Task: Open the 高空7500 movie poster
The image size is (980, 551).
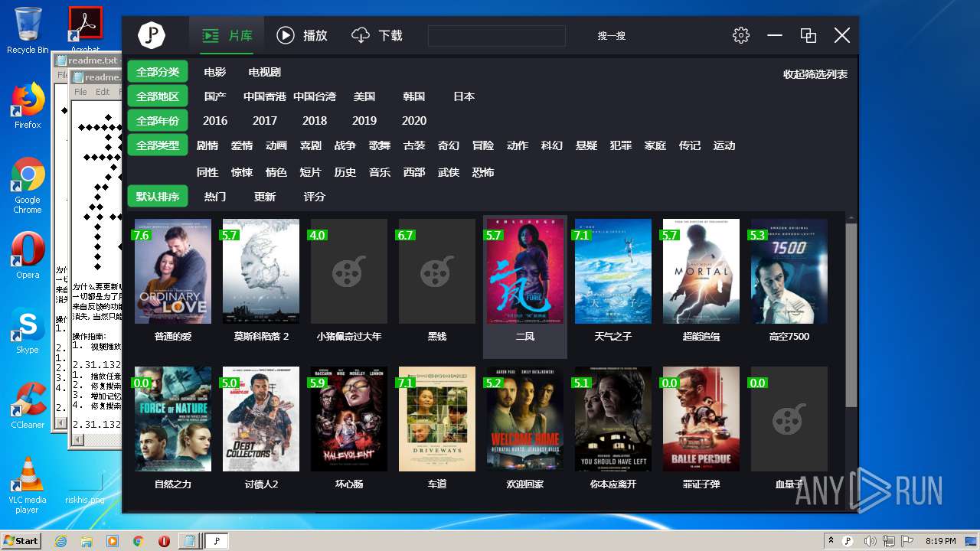Action: 789,271
